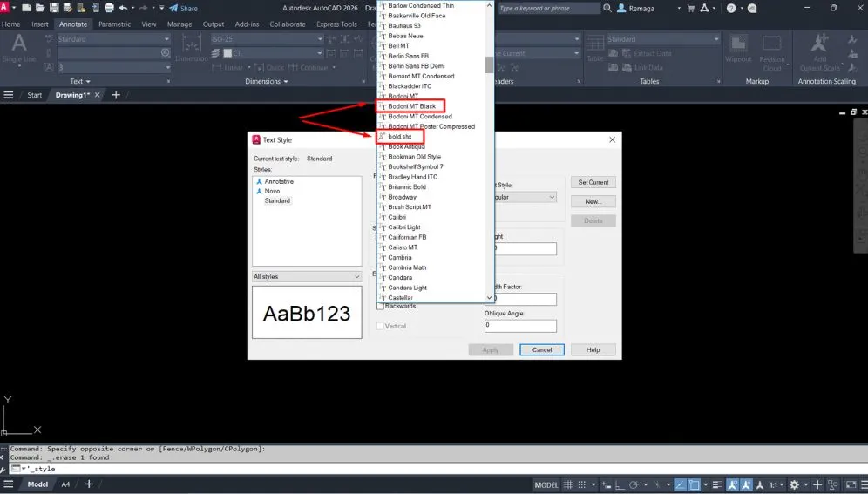
Task: Toggle lineweight display in status bar
Action: coord(717,485)
